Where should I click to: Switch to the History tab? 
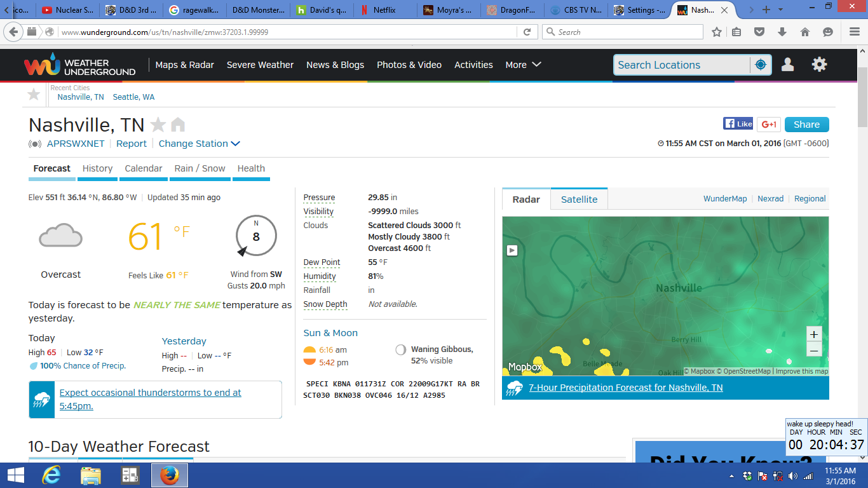[97, 168]
